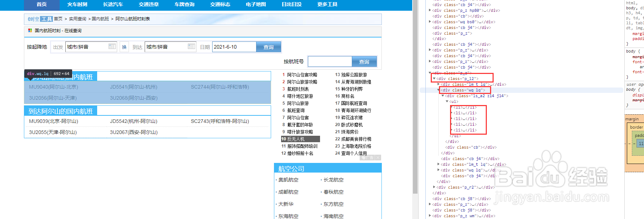Open flight 3U2056(阿尔山-天津)
The width and height of the screenshot is (644, 219).
53,98
